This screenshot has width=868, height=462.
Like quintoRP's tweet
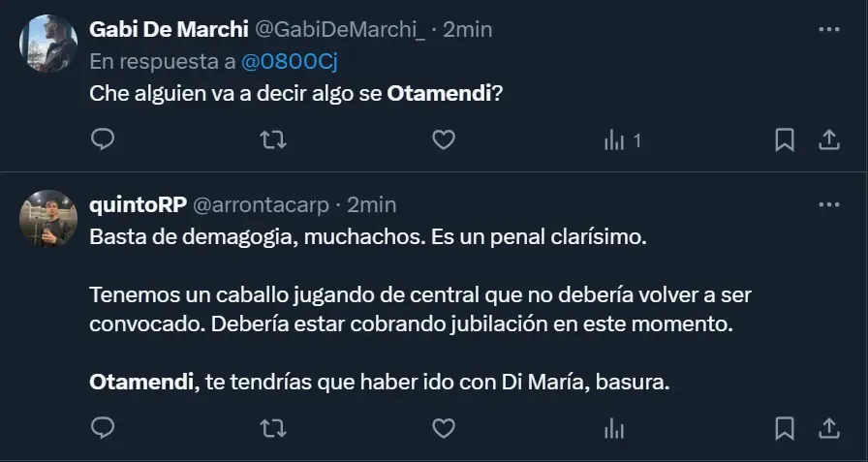pos(443,427)
